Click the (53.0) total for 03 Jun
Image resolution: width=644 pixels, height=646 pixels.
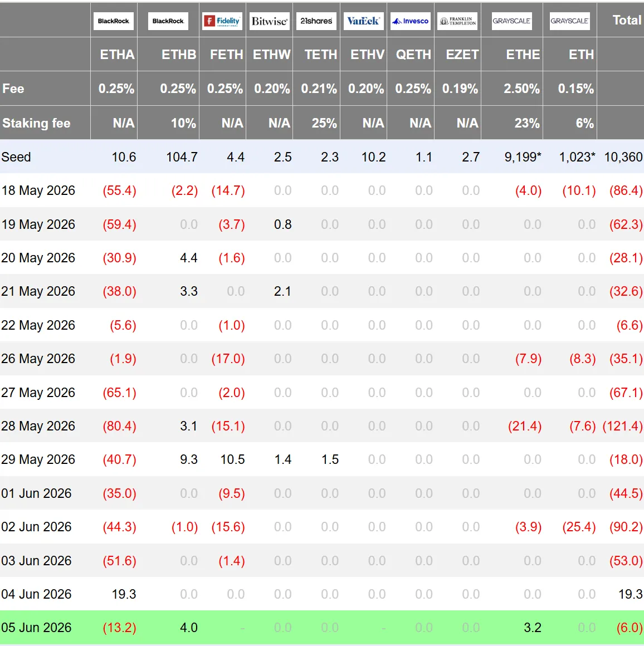(x=626, y=560)
